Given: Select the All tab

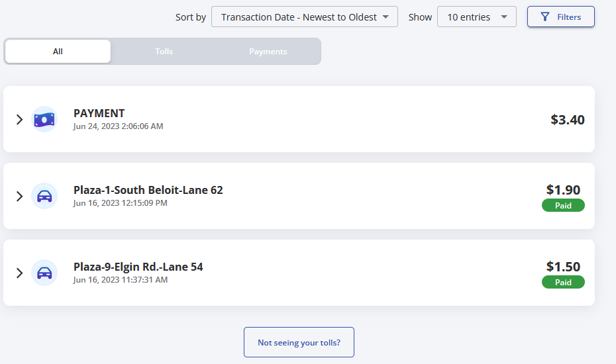Looking at the screenshot, I should (58, 52).
